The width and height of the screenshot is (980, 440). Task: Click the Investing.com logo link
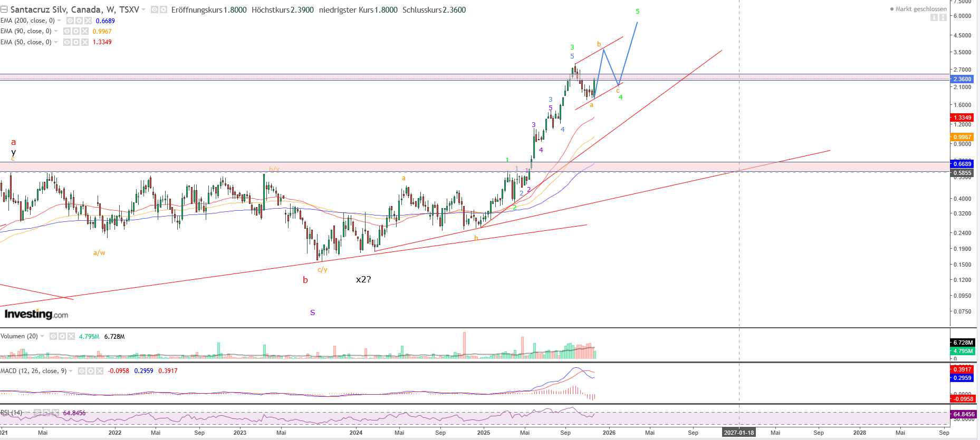(36, 314)
